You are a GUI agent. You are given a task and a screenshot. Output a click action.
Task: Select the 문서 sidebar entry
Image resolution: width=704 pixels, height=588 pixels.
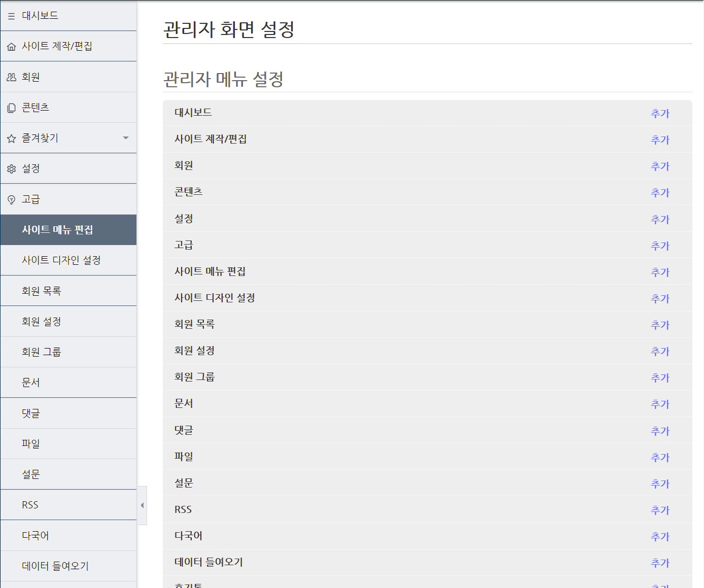point(30,382)
